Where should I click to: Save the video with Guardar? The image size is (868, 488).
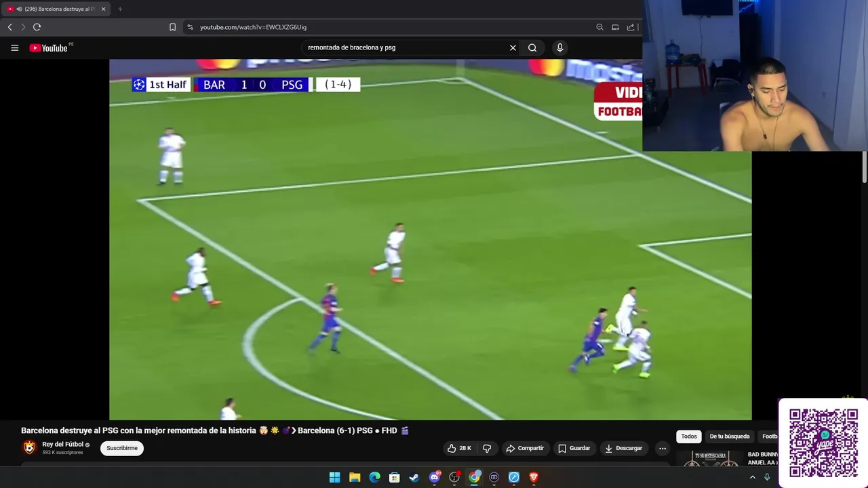pyautogui.click(x=574, y=448)
